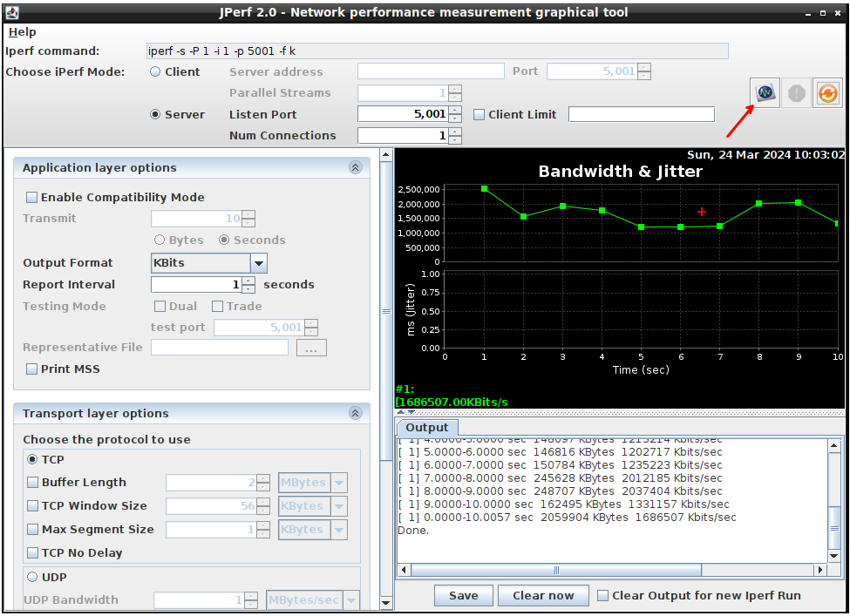Collapse the Application layer options panel

[x=355, y=168]
